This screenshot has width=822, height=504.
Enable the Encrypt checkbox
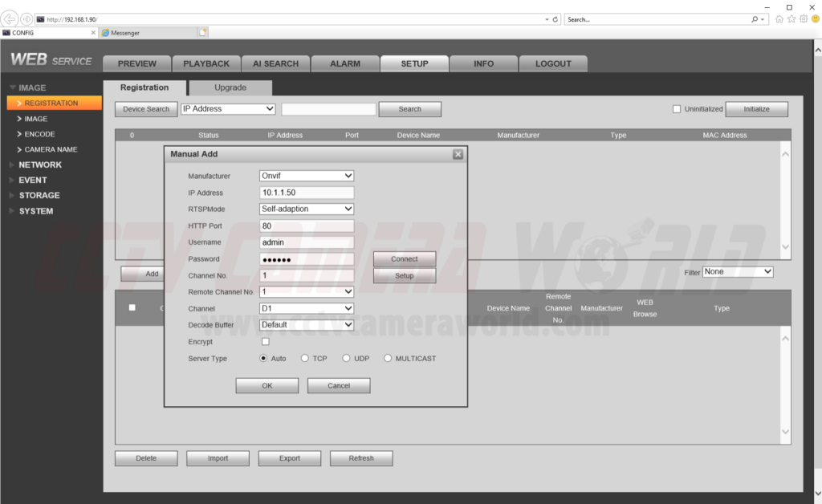266,342
